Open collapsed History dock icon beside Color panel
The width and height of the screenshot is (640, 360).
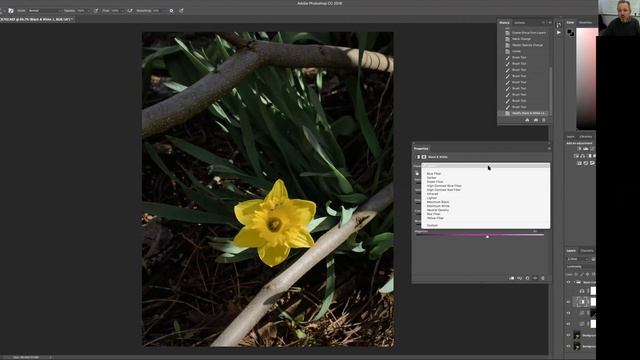[x=559, y=25]
